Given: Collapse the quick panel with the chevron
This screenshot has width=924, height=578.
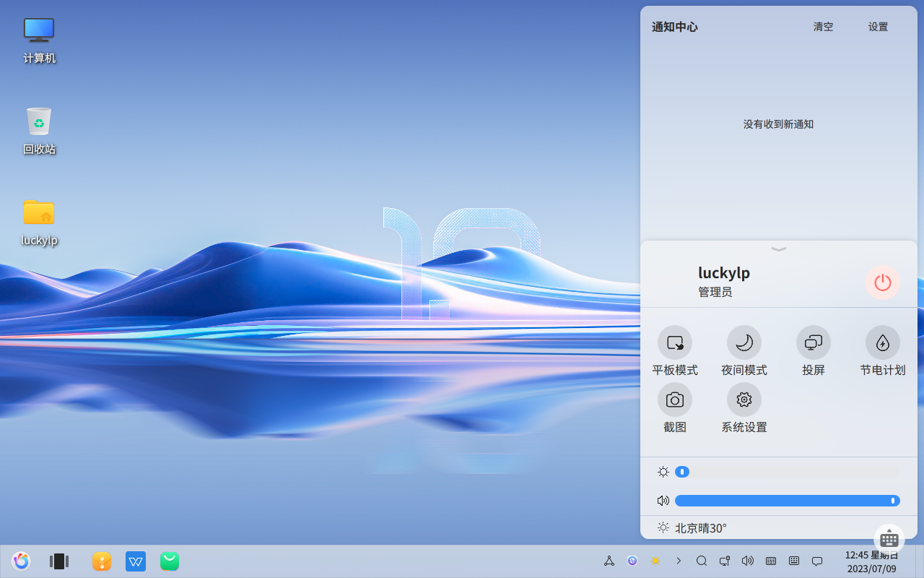Looking at the screenshot, I should pos(779,249).
